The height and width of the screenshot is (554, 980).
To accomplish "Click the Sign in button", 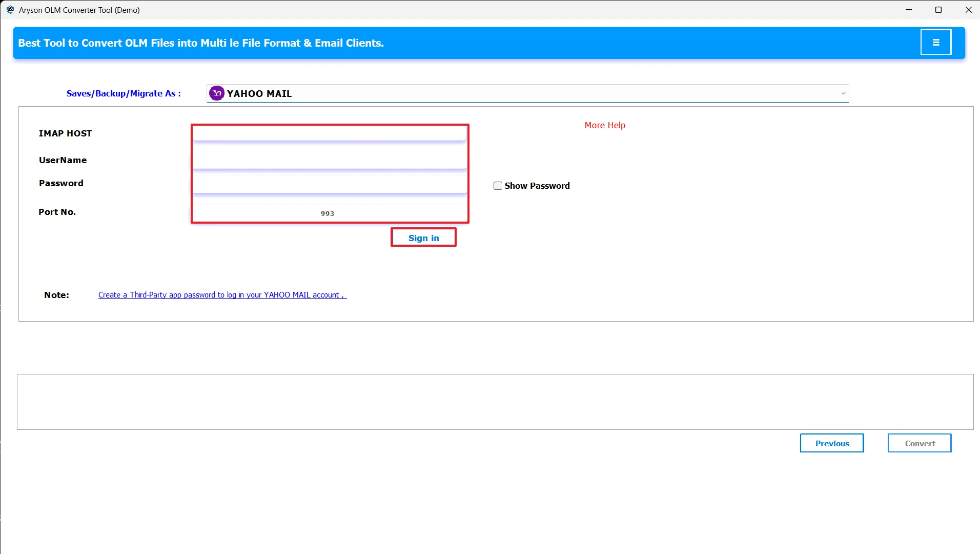I will (x=423, y=238).
